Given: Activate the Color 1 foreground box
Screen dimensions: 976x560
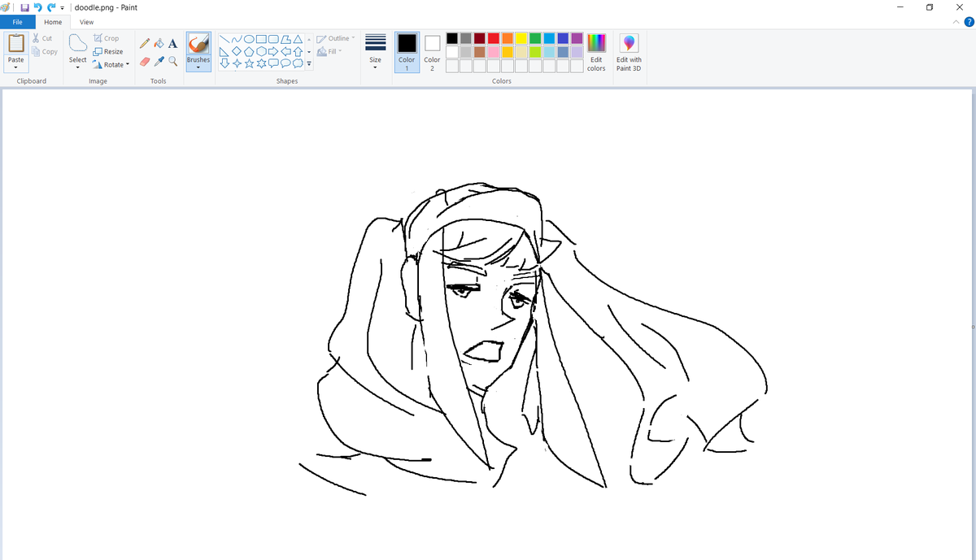Looking at the screenshot, I should pos(407,53).
